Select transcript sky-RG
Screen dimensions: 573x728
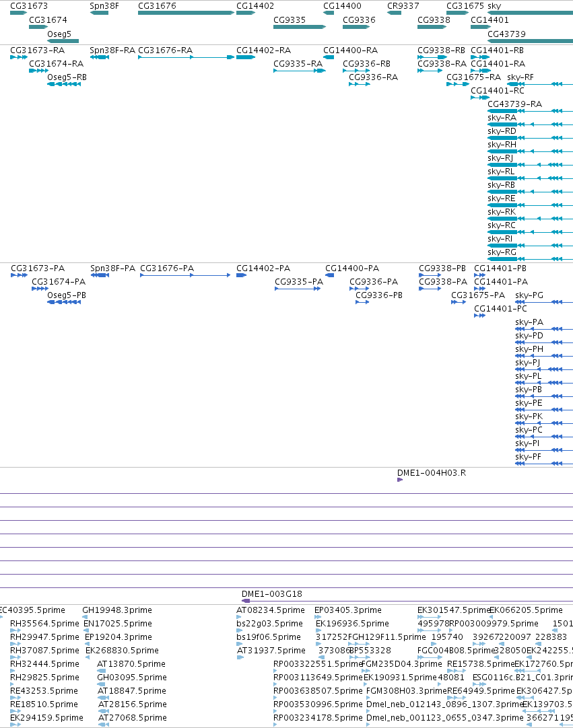(x=502, y=252)
